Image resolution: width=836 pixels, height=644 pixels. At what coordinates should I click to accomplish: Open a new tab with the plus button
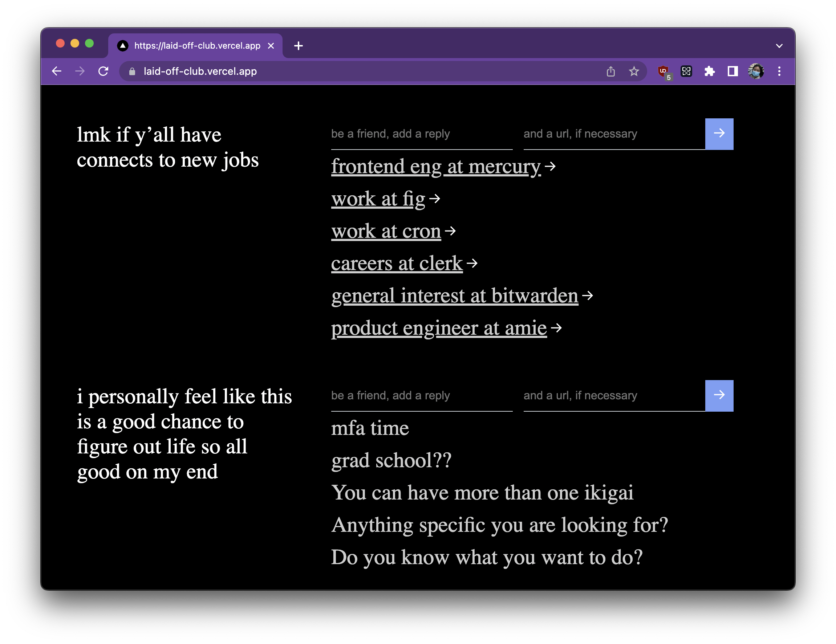click(x=299, y=46)
